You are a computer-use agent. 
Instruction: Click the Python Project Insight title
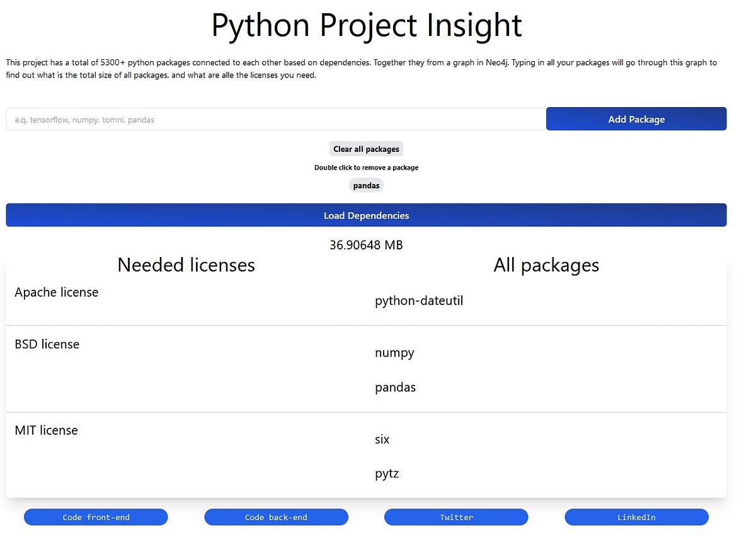pyautogui.click(x=366, y=26)
